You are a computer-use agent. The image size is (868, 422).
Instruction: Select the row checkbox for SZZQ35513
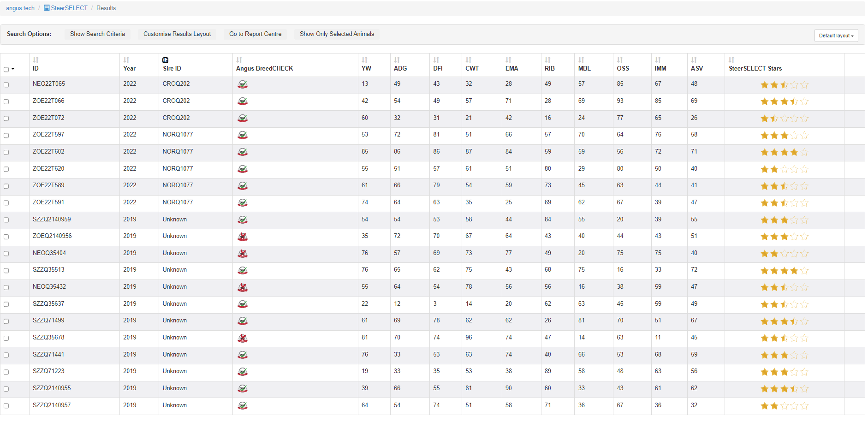coord(6,271)
